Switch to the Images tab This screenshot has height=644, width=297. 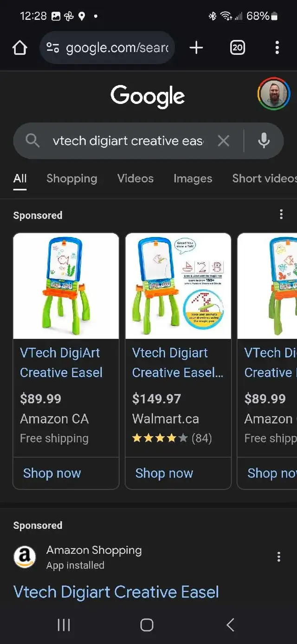pos(193,179)
